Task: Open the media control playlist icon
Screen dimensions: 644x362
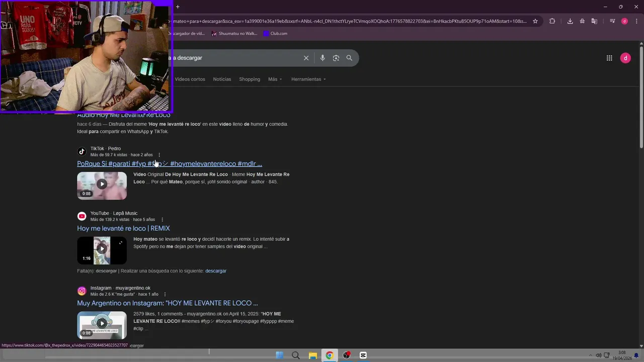Action: click(x=612, y=21)
